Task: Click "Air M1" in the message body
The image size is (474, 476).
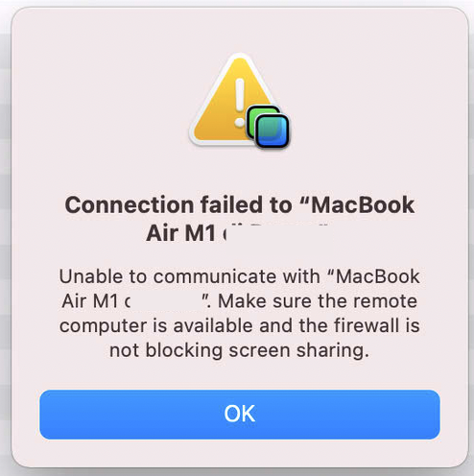Action: (89, 301)
